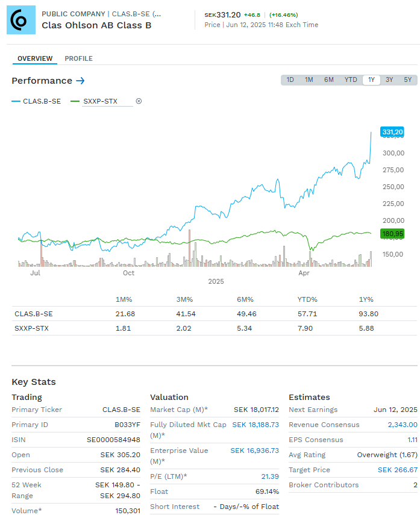The image size is (420, 515).
Task: Click the CLAS.B-SE legend entry
Action: click(x=36, y=101)
